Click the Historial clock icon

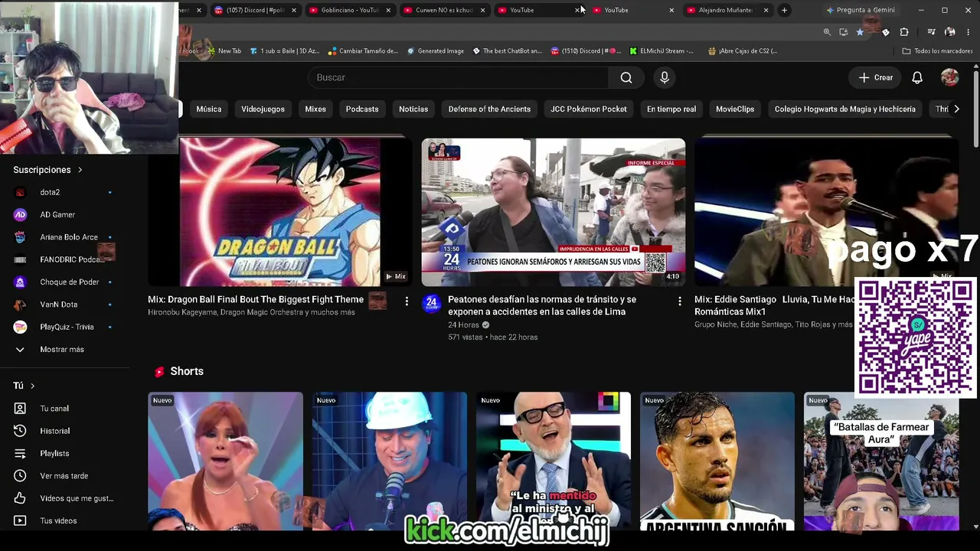coord(21,431)
